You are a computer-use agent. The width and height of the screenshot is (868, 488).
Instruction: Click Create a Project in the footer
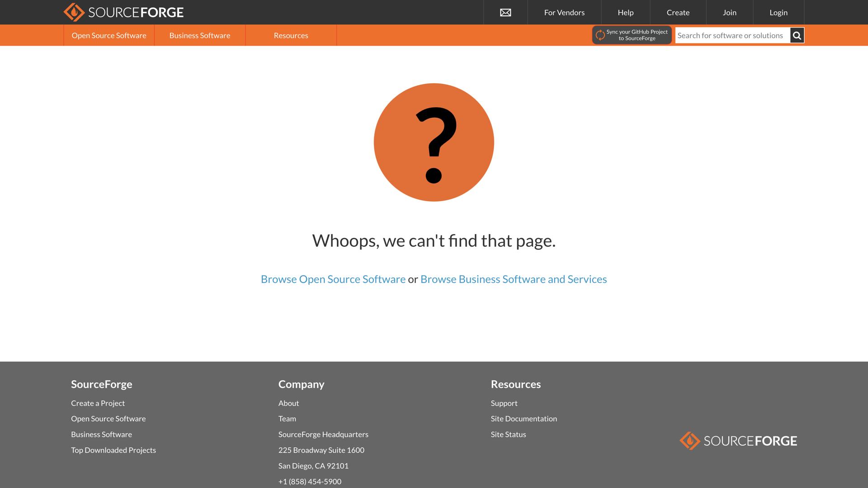(98, 403)
